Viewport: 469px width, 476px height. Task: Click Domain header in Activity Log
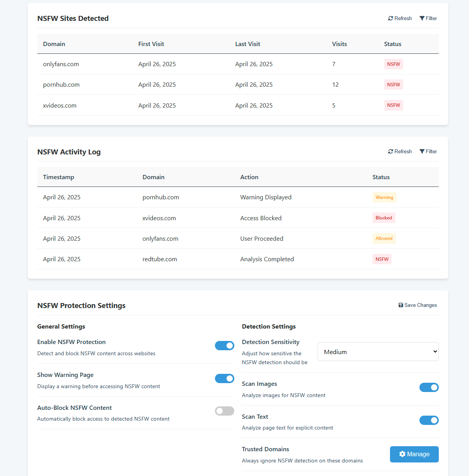pyautogui.click(x=153, y=177)
